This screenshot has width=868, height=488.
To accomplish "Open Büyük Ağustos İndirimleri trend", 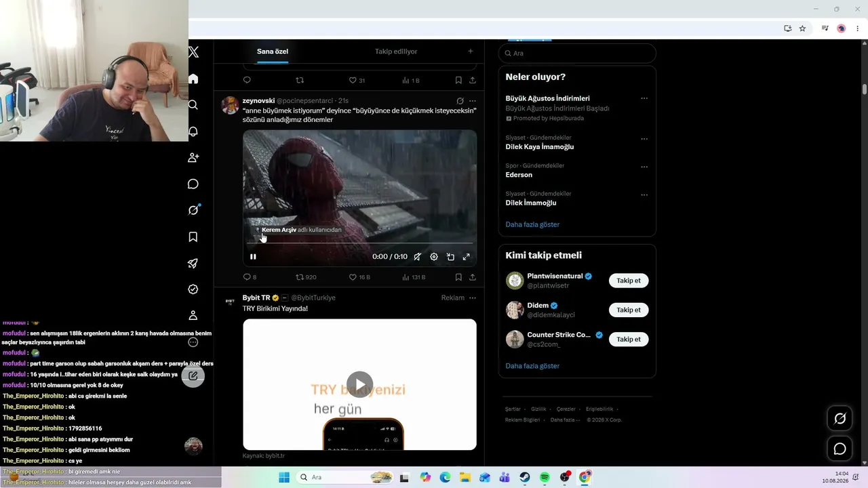I will 547,98.
